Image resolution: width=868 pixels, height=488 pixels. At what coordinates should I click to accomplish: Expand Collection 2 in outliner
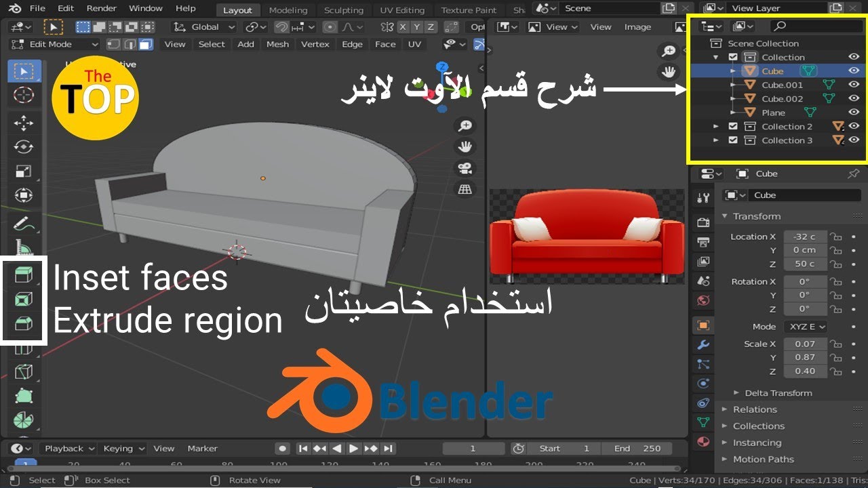(716, 127)
